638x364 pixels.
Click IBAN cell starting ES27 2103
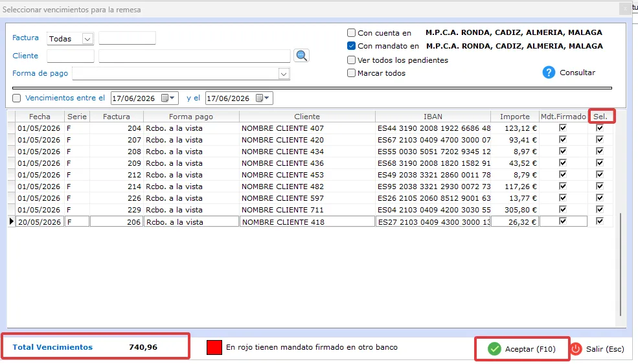pos(433,222)
